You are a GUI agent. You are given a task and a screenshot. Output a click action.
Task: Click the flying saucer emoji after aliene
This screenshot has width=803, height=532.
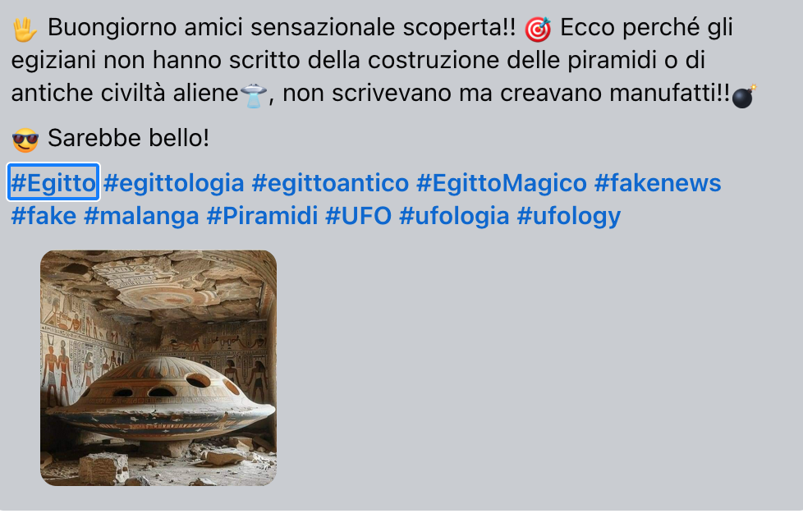(x=254, y=95)
